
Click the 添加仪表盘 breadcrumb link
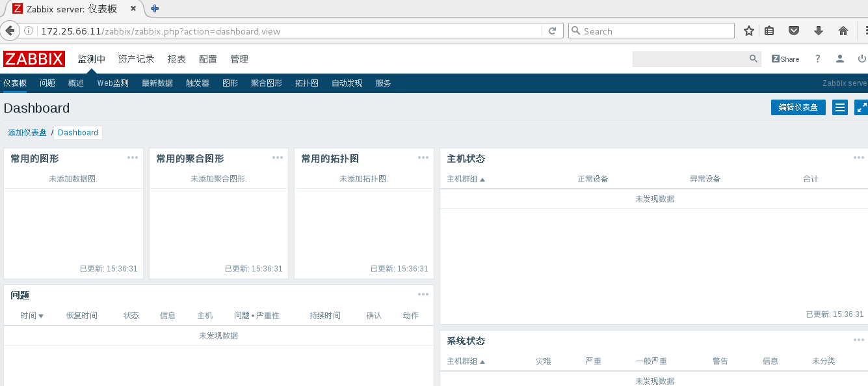pyautogui.click(x=27, y=133)
